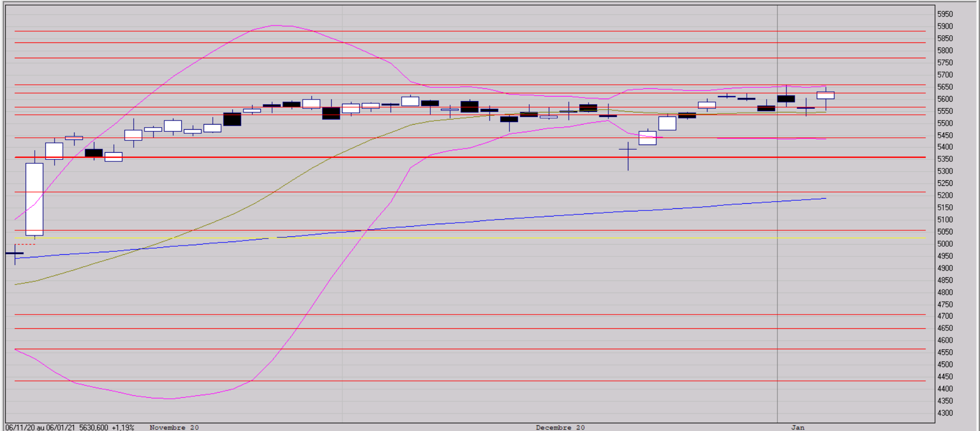Select the Jan time axis label

pos(798,427)
